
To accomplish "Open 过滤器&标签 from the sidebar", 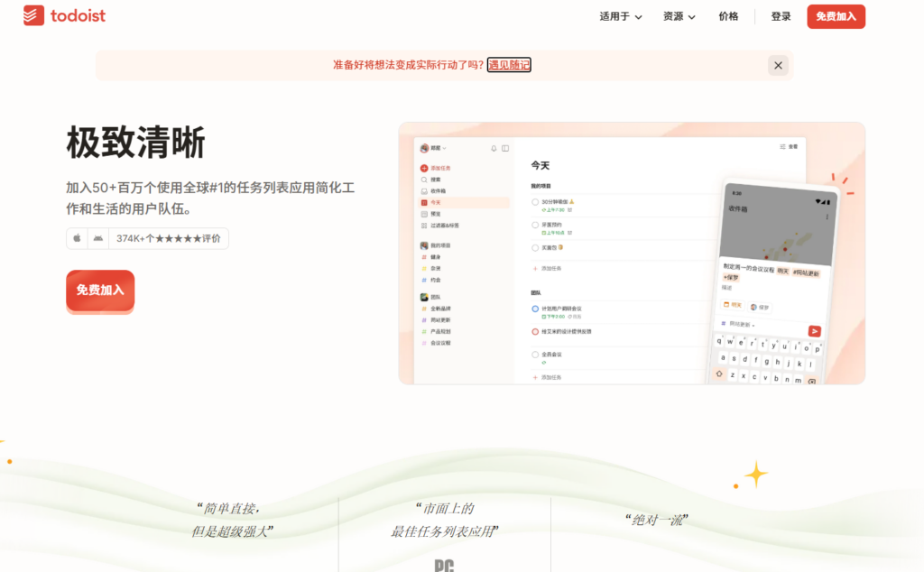I will 422,225.
